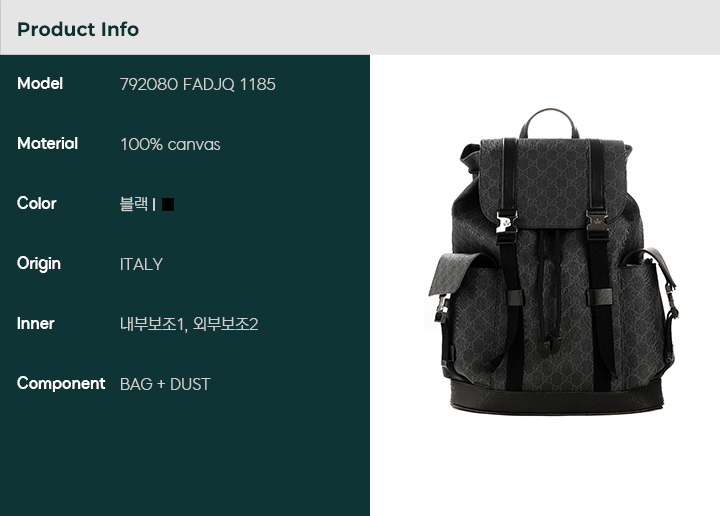The height and width of the screenshot is (516, 720).
Task: Click the Color label
Action: (37, 203)
